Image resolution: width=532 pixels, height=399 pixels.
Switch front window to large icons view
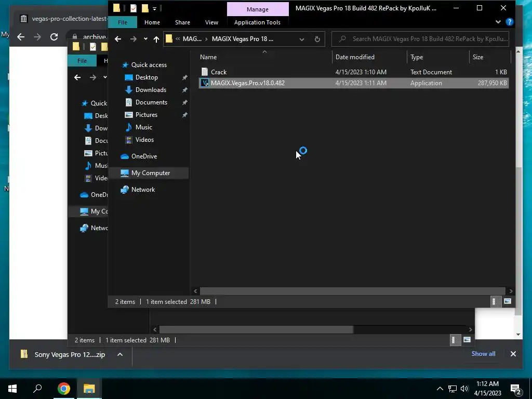point(507,302)
